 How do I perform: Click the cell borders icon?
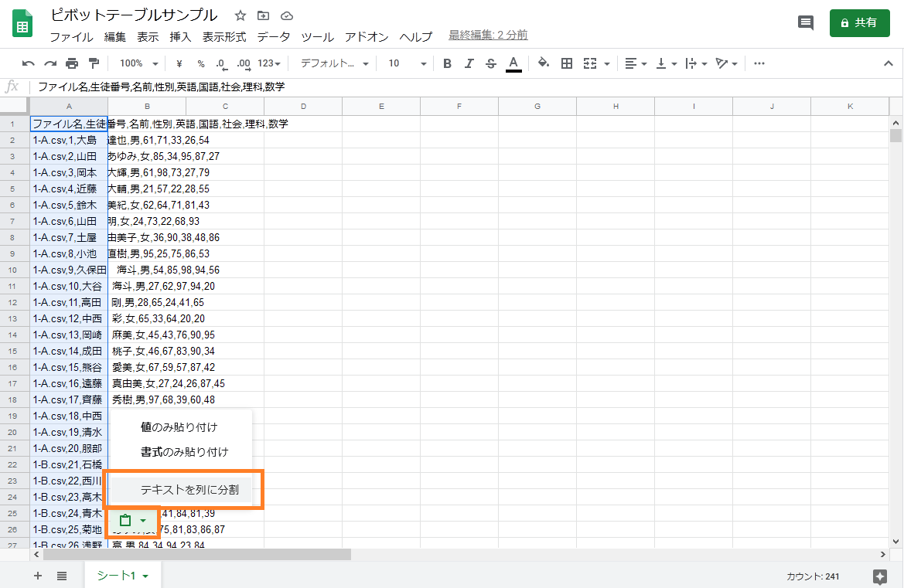567,63
